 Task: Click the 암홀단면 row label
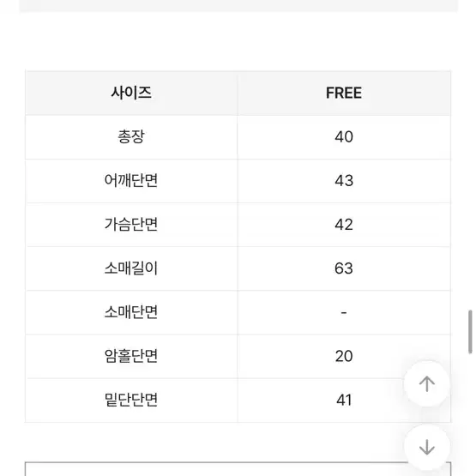(x=131, y=356)
